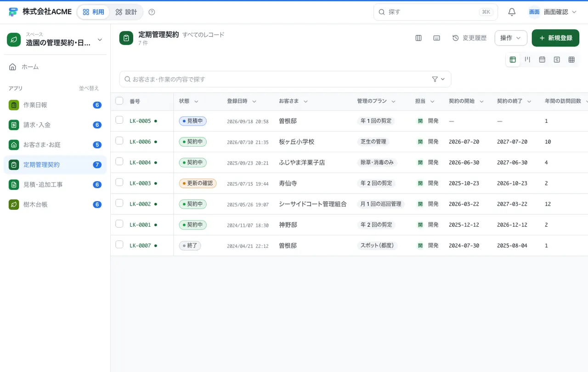
Task: Click the 樹木台帳 leaf icon in sidebar
Action: coord(14,205)
